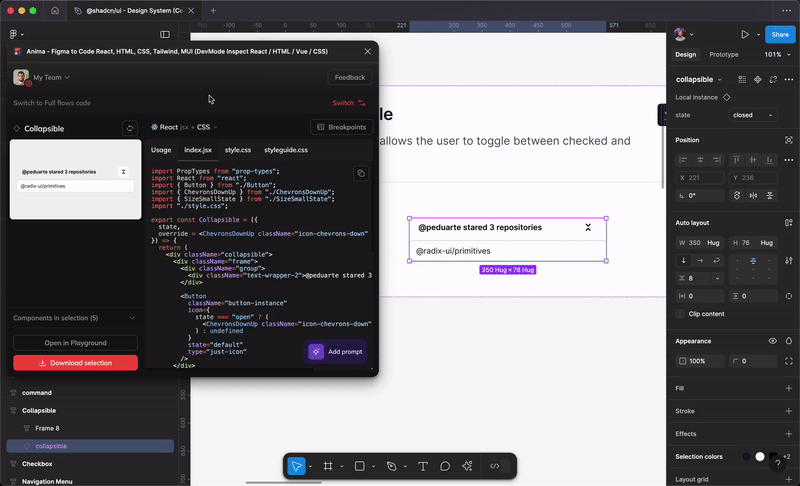This screenshot has height=486, width=800.
Task: Select the Frame tool
Action: [x=328, y=466]
